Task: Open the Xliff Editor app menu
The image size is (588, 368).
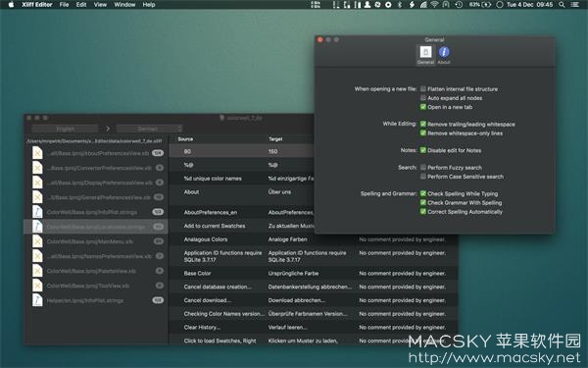Action: (37, 5)
